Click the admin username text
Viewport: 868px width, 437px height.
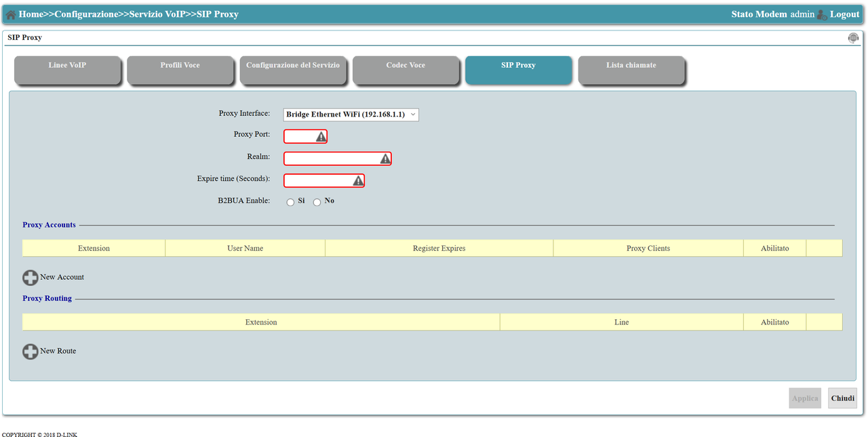[802, 14]
